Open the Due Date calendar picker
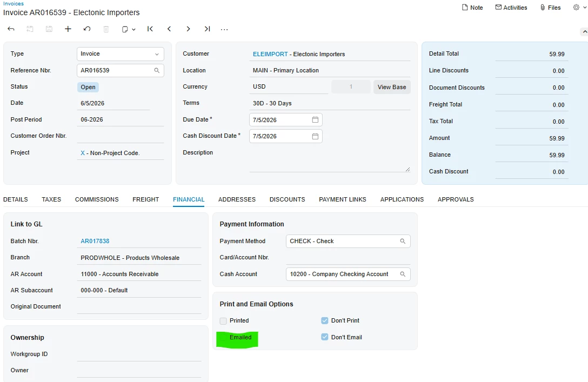588x382 pixels. [x=316, y=119]
